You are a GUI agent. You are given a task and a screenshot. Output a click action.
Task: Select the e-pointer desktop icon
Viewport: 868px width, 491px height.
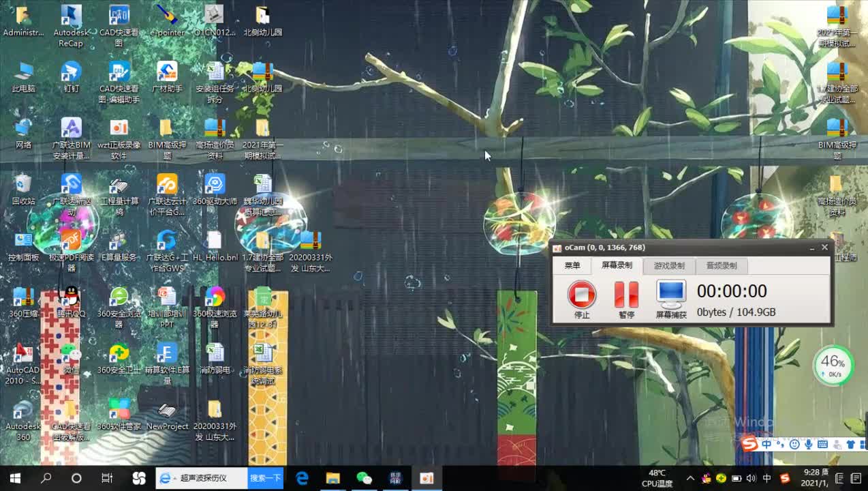pyautogui.click(x=167, y=20)
